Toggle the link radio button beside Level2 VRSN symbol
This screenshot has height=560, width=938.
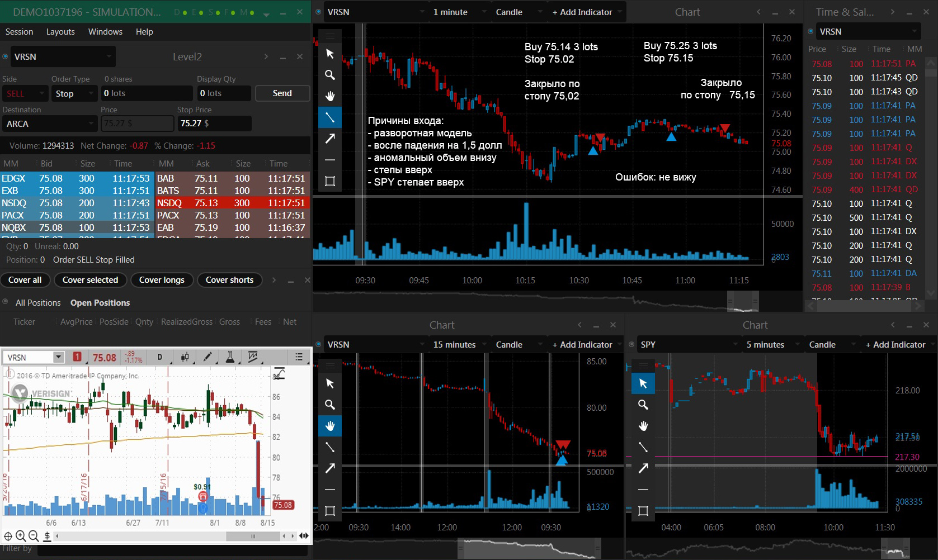click(x=6, y=56)
